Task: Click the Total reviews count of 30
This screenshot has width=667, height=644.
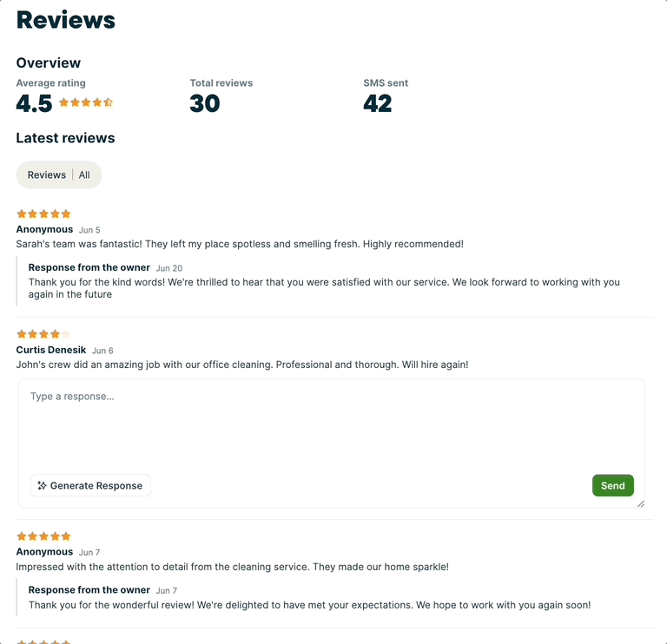Action: point(205,103)
